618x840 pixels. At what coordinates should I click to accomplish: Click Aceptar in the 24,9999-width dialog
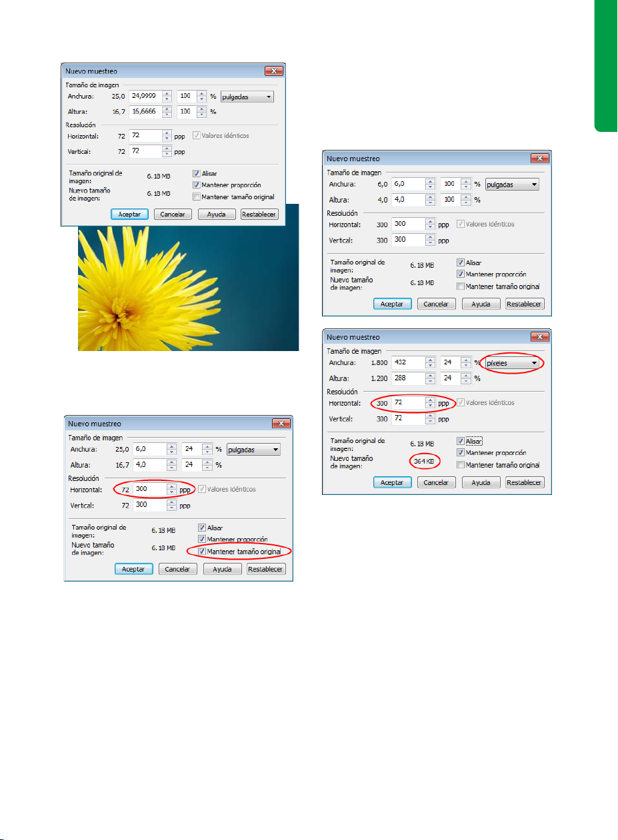tap(130, 214)
